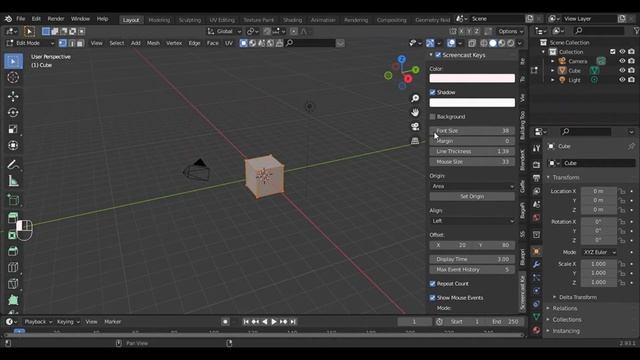Switch to Modeling workspace tab
Image resolution: width=640 pixels, height=360 pixels.
(159, 20)
